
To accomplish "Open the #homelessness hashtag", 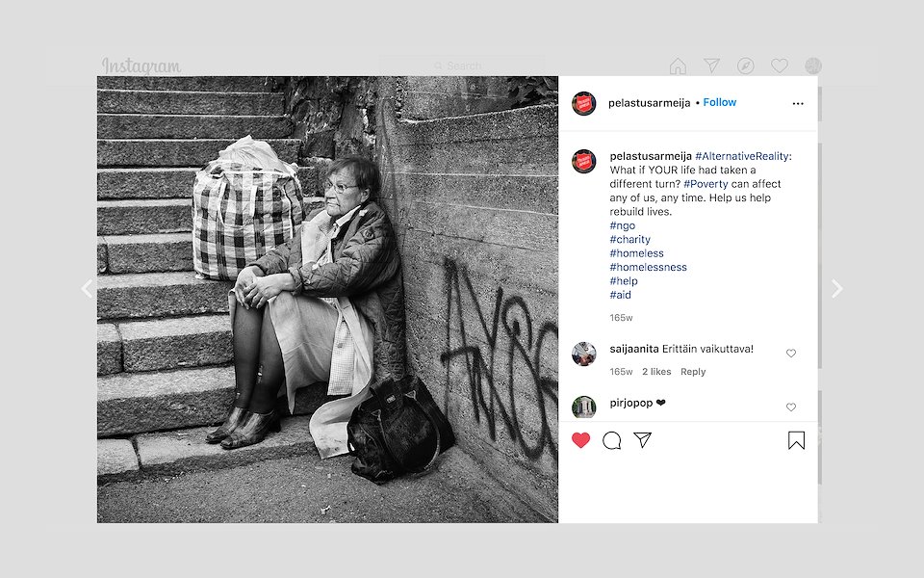I will 648,267.
